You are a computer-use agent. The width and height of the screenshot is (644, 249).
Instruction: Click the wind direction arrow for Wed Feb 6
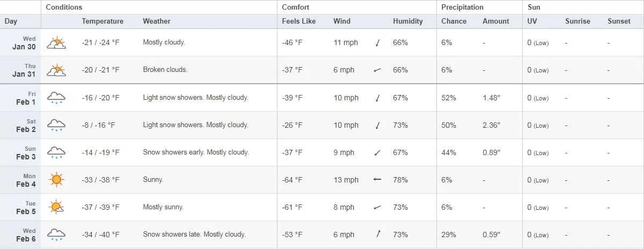click(378, 234)
